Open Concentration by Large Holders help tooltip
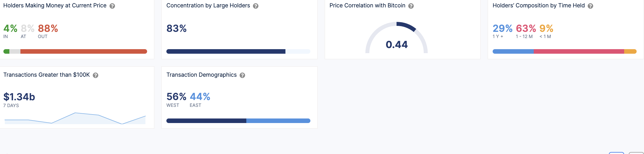The height and width of the screenshot is (154, 644). pyautogui.click(x=256, y=6)
